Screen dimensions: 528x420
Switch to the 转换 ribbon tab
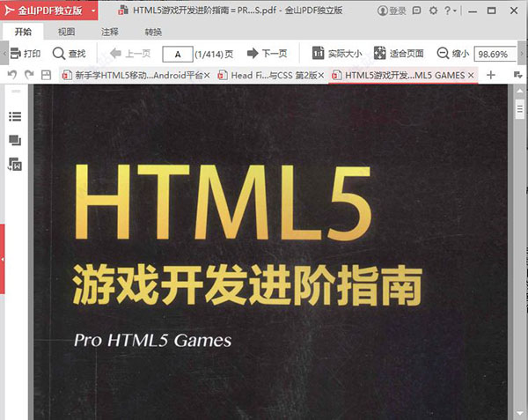153,32
